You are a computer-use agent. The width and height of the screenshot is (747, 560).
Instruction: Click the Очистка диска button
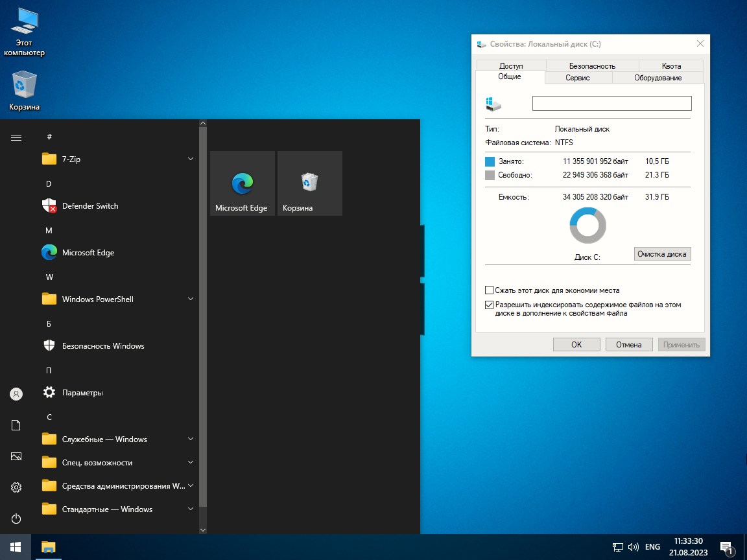coord(661,254)
